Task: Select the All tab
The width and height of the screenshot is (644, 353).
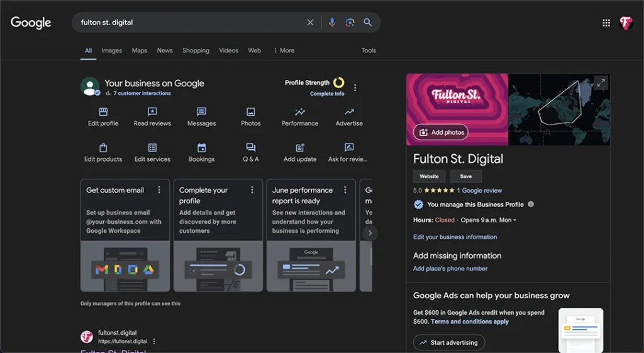Action: (88, 50)
